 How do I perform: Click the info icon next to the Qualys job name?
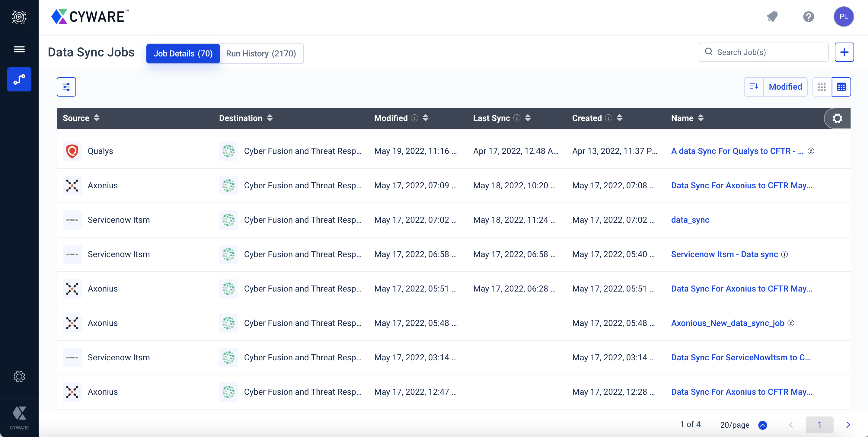pyautogui.click(x=811, y=151)
